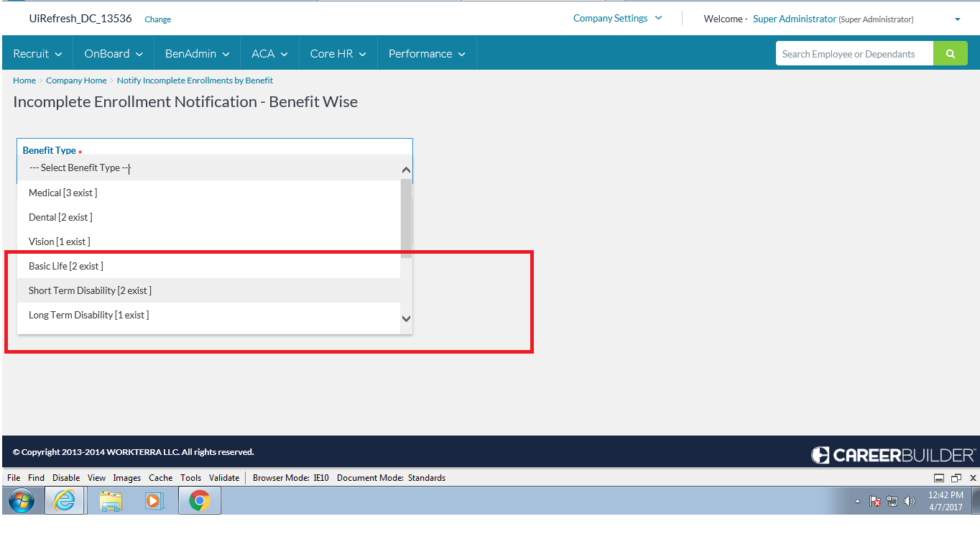Expand the Company Settings dropdown
980x552 pixels.
pyautogui.click(x=617, y=19)
